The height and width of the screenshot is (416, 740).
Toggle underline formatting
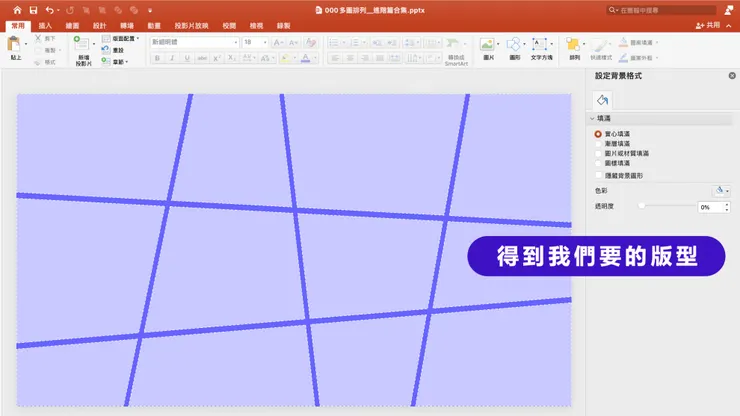pos(187,58)
